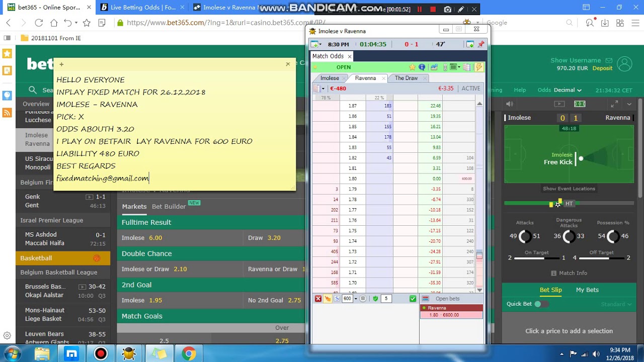
Task: Switch to The Draw ladder tab
Action: (406, 78)
